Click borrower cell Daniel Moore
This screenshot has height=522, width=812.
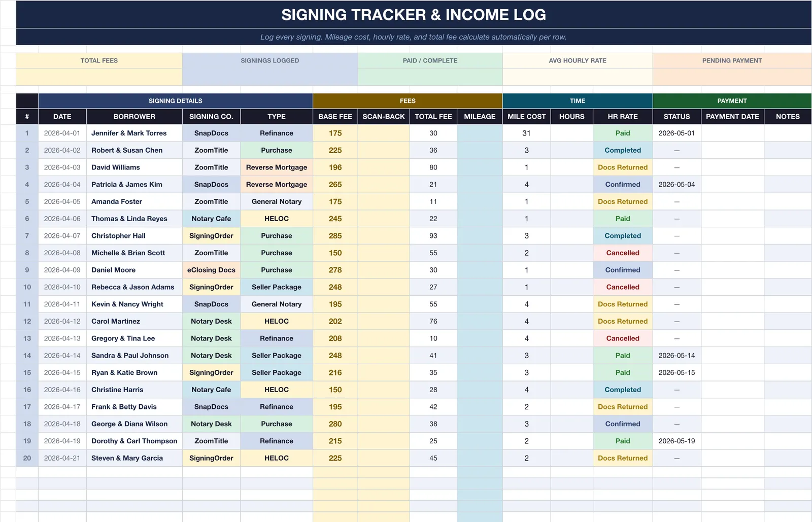[134, 270]
